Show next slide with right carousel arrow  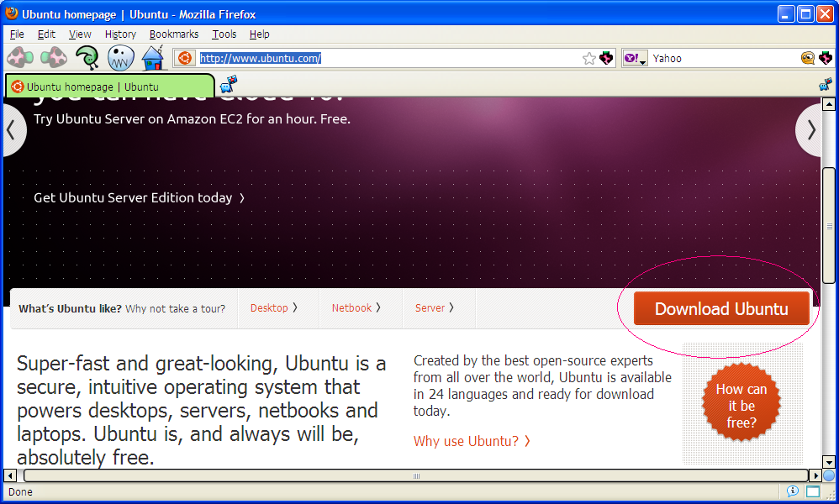(x=810, y=130)
